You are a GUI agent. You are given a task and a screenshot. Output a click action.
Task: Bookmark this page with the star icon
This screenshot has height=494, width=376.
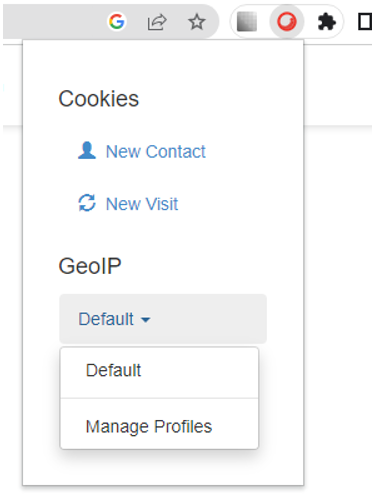click(x=196, y=22)
